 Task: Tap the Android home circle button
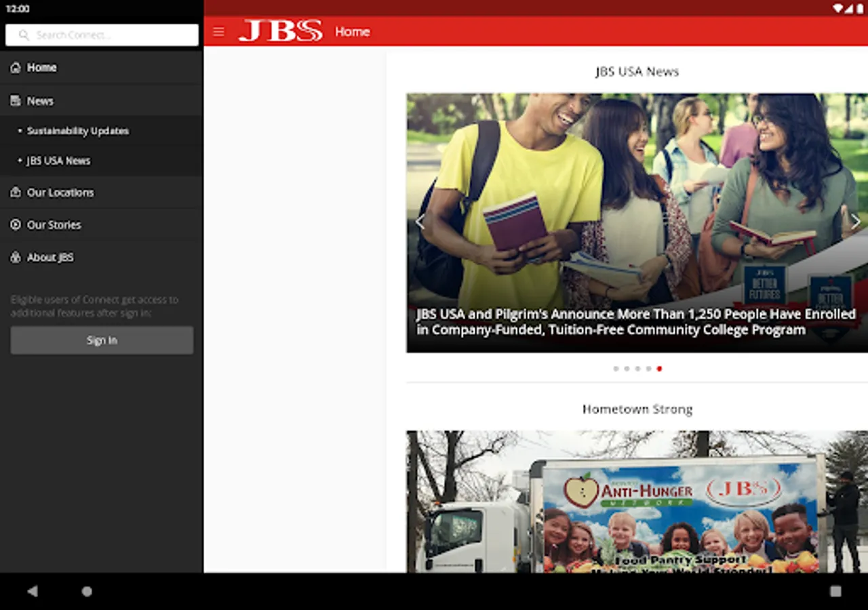[87, 591]
